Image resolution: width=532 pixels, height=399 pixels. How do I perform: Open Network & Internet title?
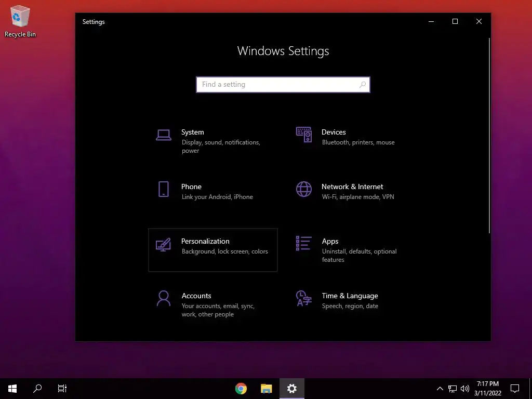point(352,187)
